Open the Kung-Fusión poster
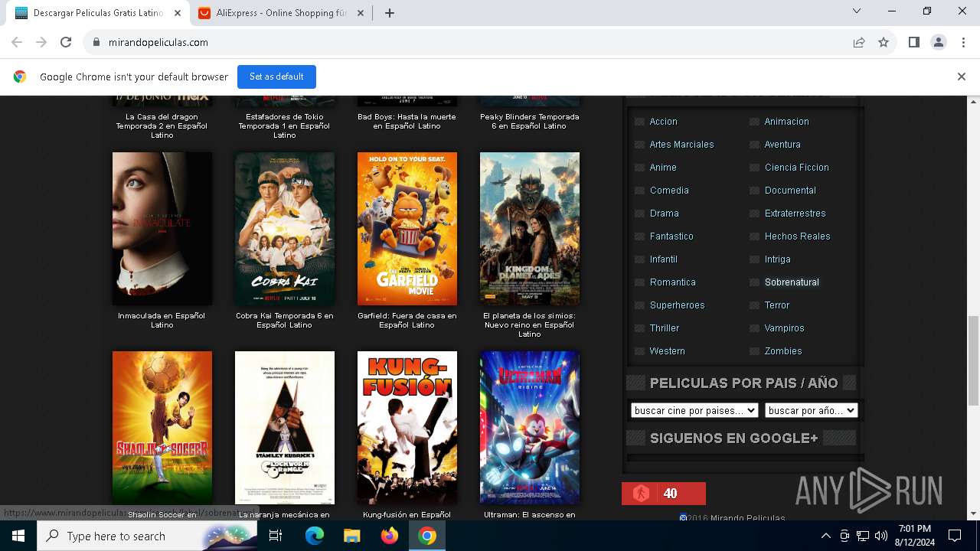980x551 pixels. click(407, 428)
